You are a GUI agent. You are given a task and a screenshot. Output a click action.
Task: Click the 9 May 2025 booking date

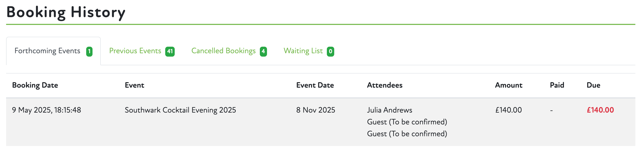coord(47,110)
